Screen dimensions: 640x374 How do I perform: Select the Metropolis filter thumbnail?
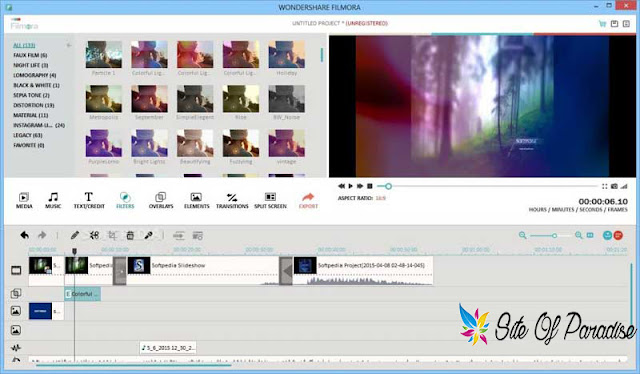click(x=104, y=98)
